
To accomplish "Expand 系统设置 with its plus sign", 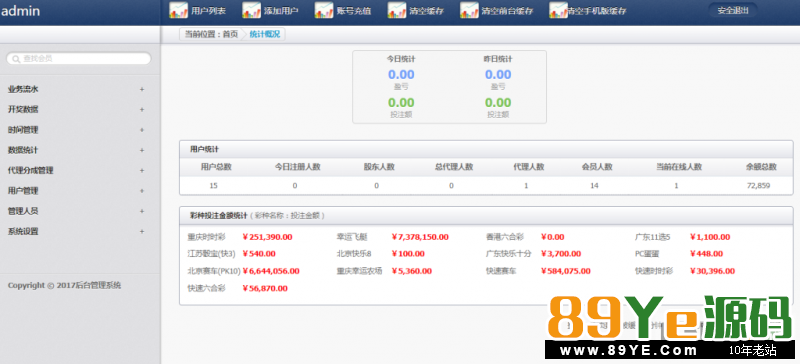I will click(142, 232).
